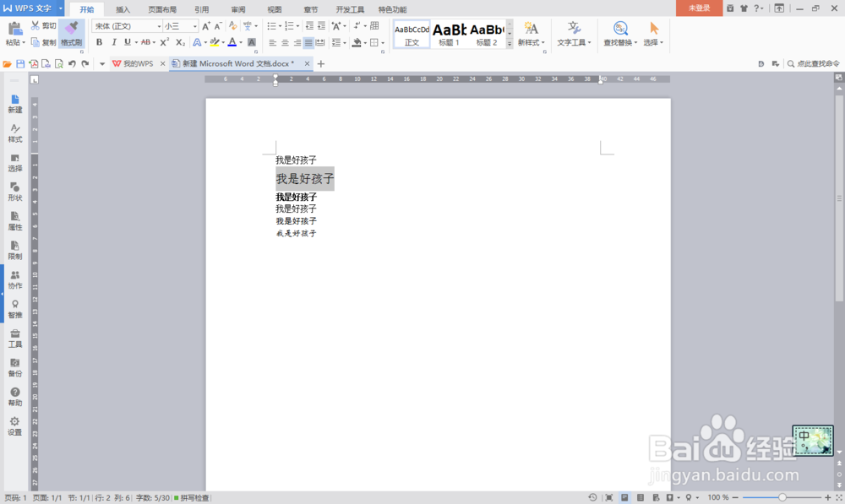Set center text alignment

click(285, 42)
